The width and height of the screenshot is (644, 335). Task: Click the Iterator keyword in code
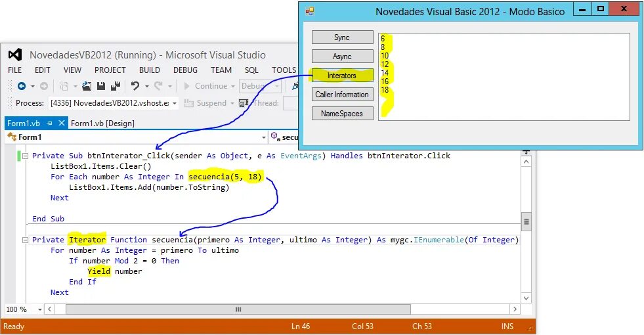[x=87, y=240]
